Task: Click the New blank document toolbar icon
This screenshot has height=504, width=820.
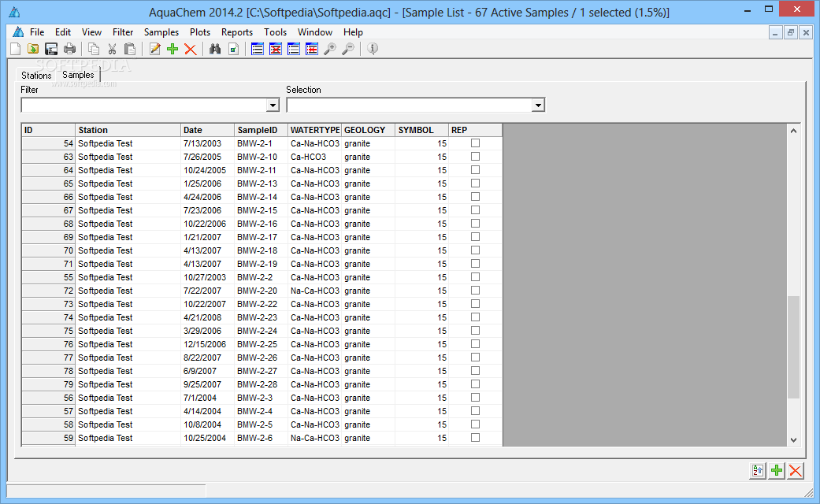Action: [16, 49]
